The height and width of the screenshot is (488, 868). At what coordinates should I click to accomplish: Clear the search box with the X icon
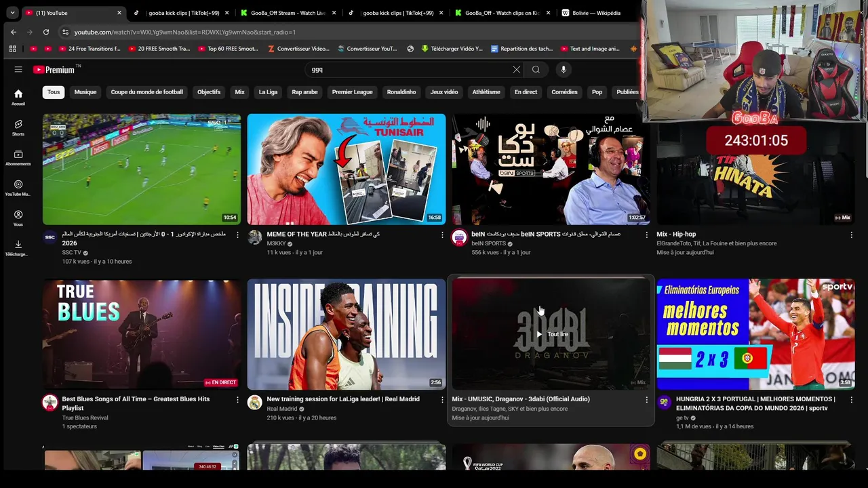516,69
